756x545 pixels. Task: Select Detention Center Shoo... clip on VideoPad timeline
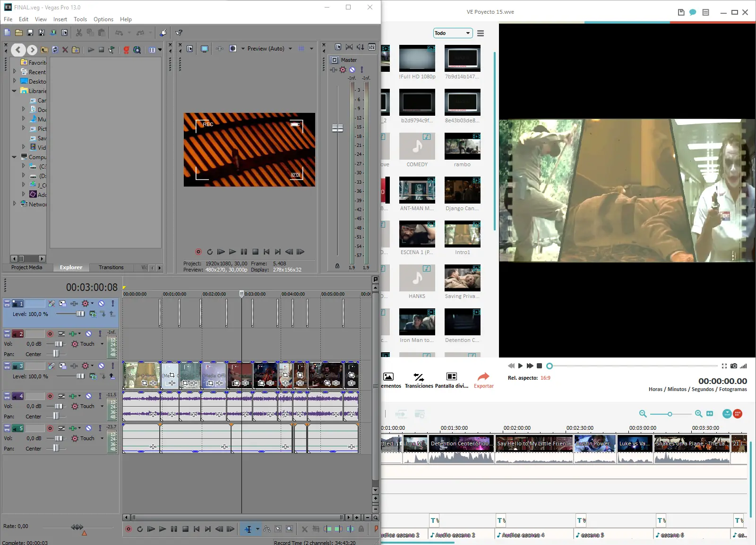461,443
